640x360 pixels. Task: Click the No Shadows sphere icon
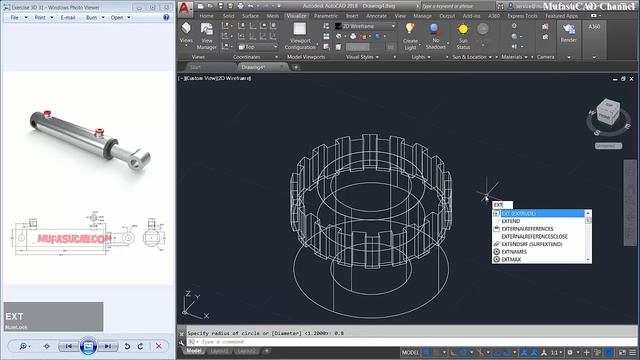435,28
